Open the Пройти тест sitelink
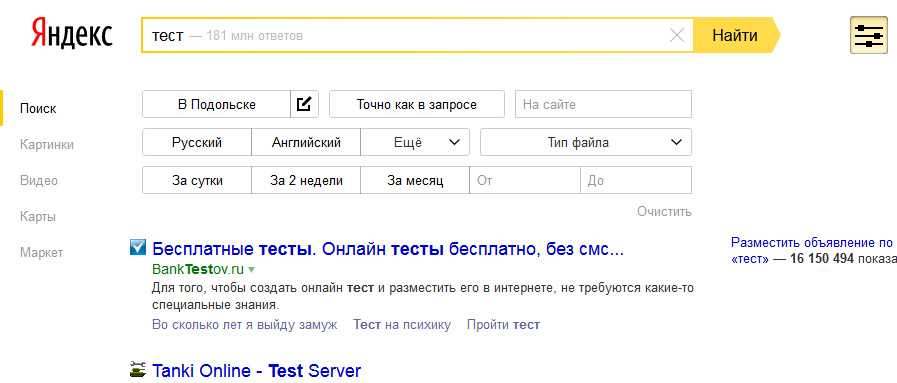Image resolution: width=897 pixels, height=383 pixels. pos(503,325)
